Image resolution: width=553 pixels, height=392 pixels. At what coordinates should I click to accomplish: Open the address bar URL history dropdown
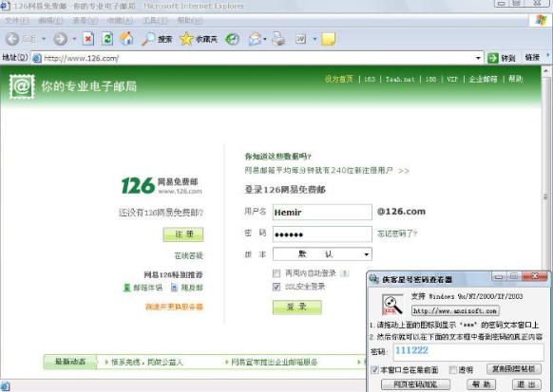point(478,58)
